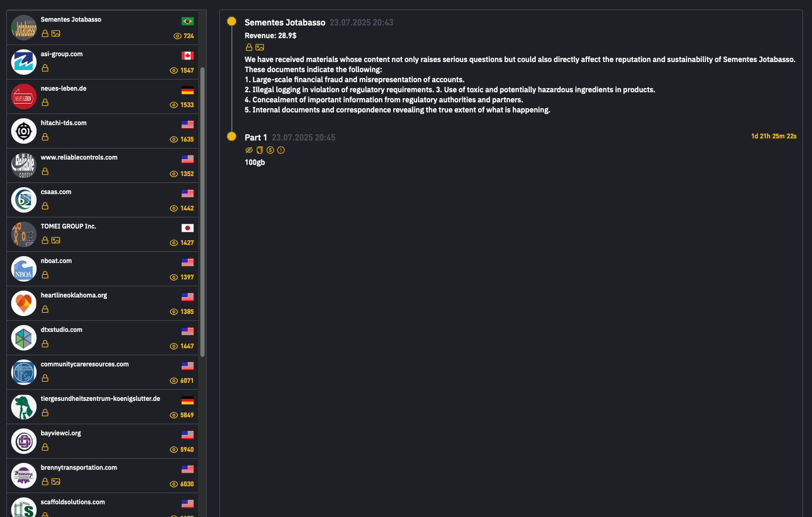The width and height of the screenshot is (812, 517).
Task: Click the Part 1 timeline marker dot
Action: tap(232, 136)
